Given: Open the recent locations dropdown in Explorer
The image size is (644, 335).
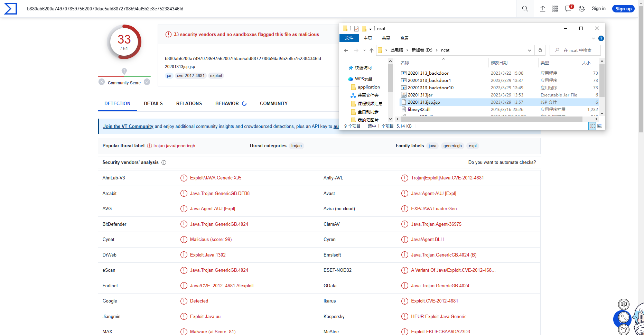Looking at the screenshot, I should pos(364,50).
